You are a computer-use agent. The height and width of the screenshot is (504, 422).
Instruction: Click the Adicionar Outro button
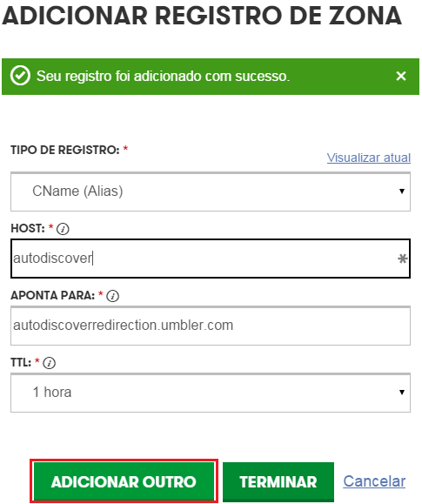pos(124,481)
